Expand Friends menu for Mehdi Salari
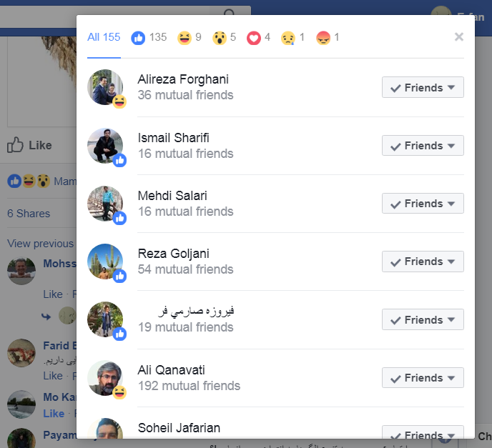The image size is (492, 448). click(x=423, y=204)
